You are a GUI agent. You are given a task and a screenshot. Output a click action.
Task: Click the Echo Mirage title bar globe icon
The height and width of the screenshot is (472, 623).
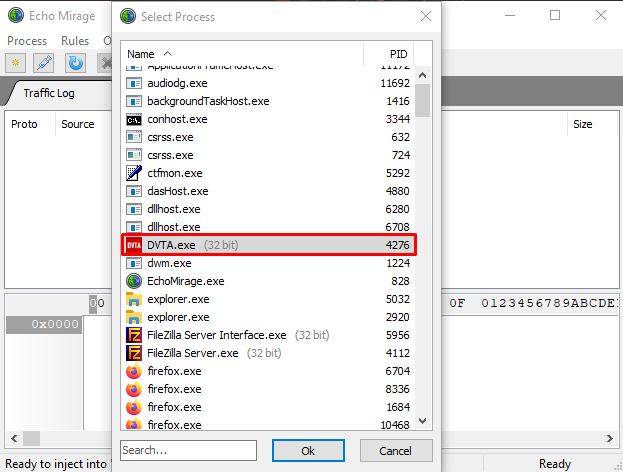[16, 15]
